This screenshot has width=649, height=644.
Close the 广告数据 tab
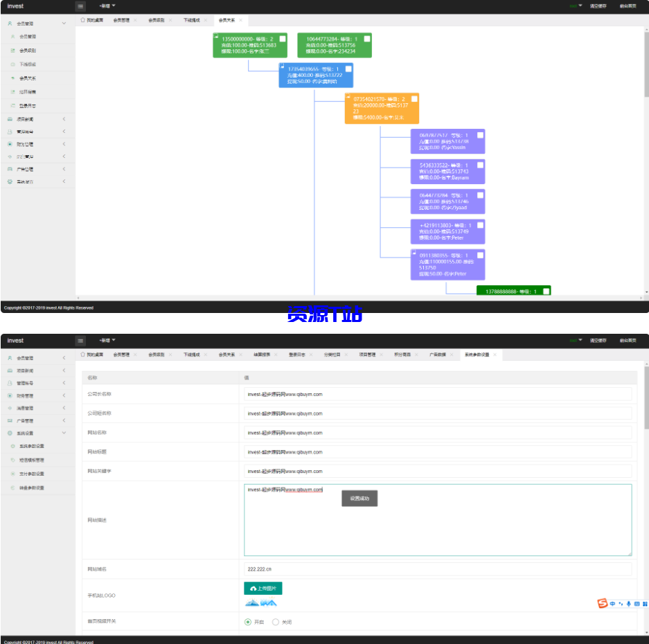[x=450, y=355]
